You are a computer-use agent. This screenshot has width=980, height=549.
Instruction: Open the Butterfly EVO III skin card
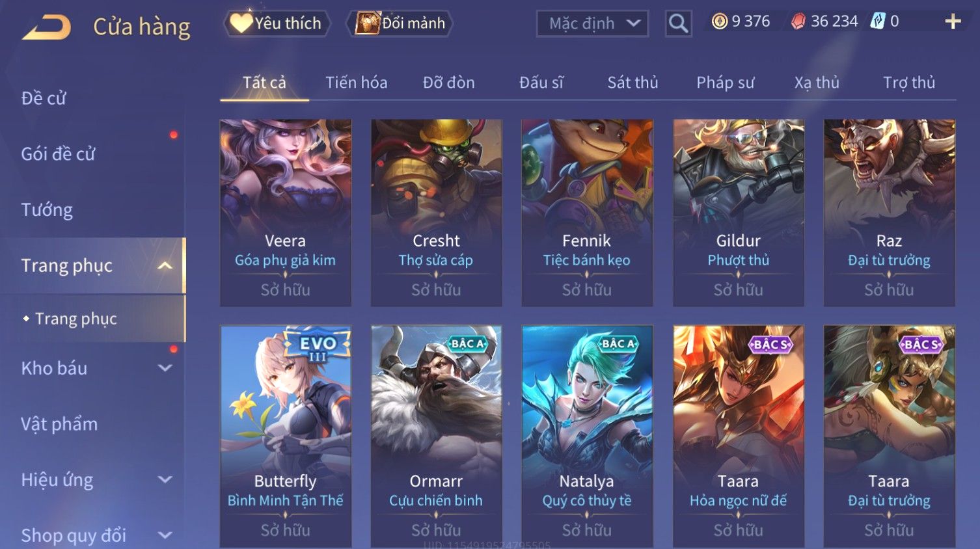click(x=286, y=436)
